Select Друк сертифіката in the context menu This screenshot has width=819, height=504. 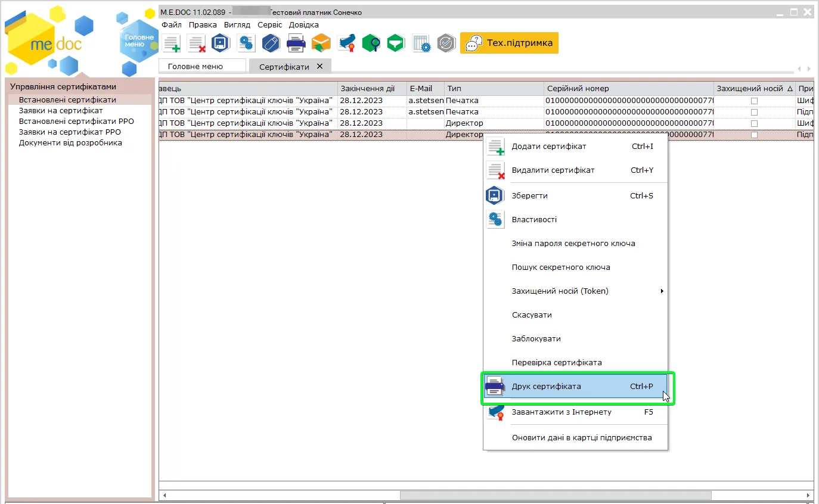(x=575, y=387)
